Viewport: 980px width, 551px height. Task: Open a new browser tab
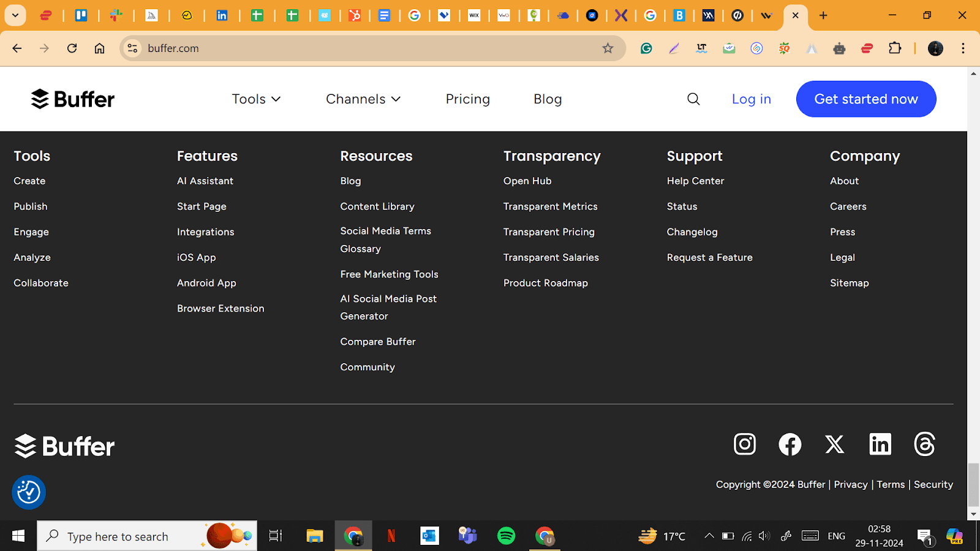(x=823, y=15)
